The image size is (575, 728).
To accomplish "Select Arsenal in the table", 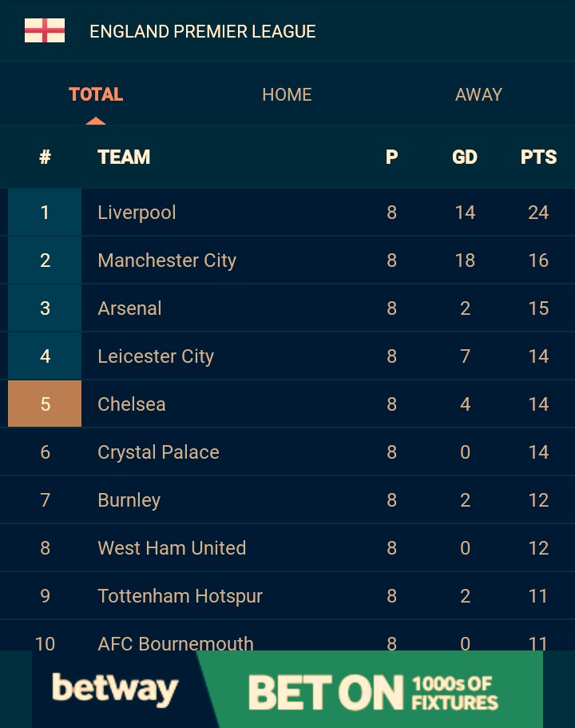I will coord(129,308).
